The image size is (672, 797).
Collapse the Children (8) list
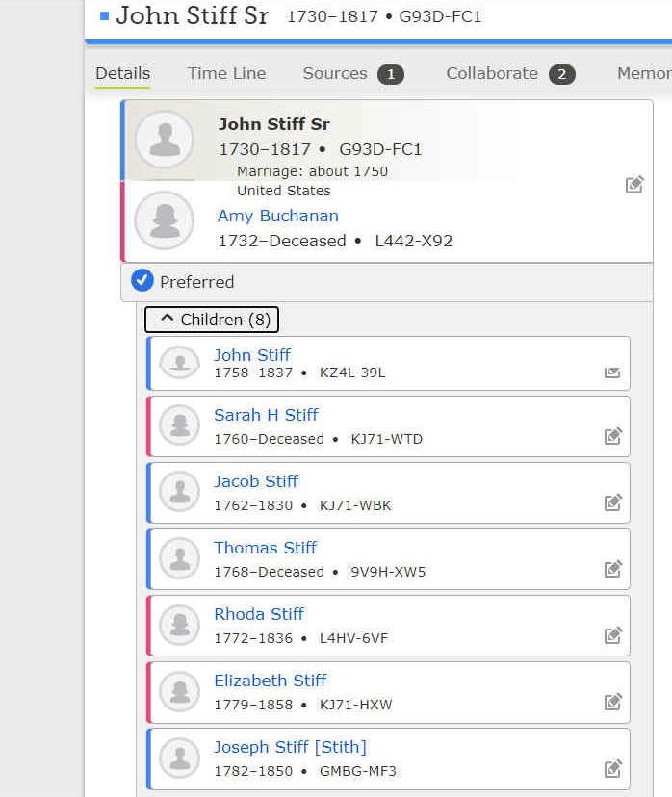pyautogui.click(x=212, y=320)
